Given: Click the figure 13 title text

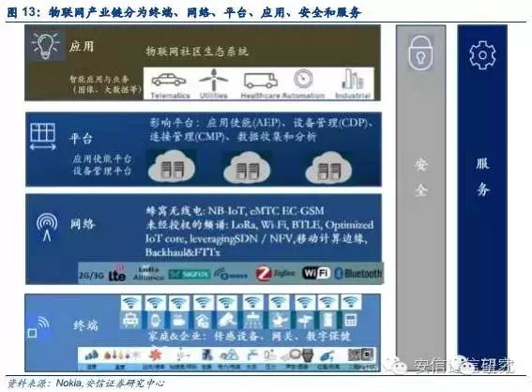Looking at the screenshot, I should point(184,12).
